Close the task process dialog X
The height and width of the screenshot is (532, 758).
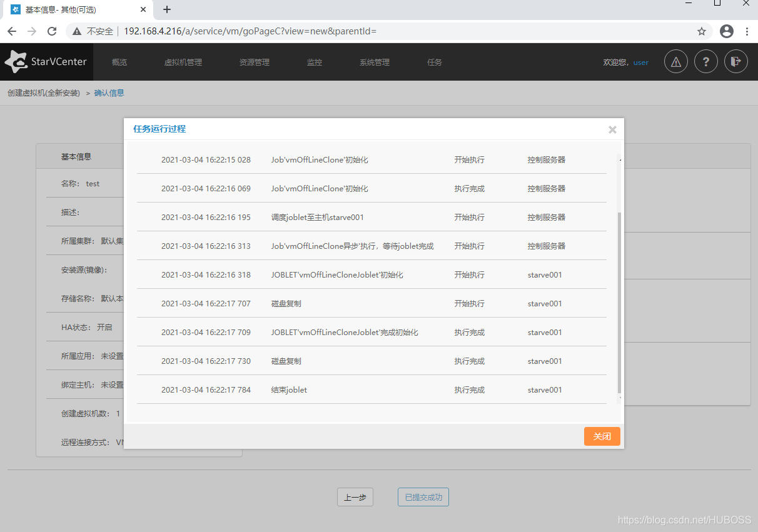coord(612,129)
